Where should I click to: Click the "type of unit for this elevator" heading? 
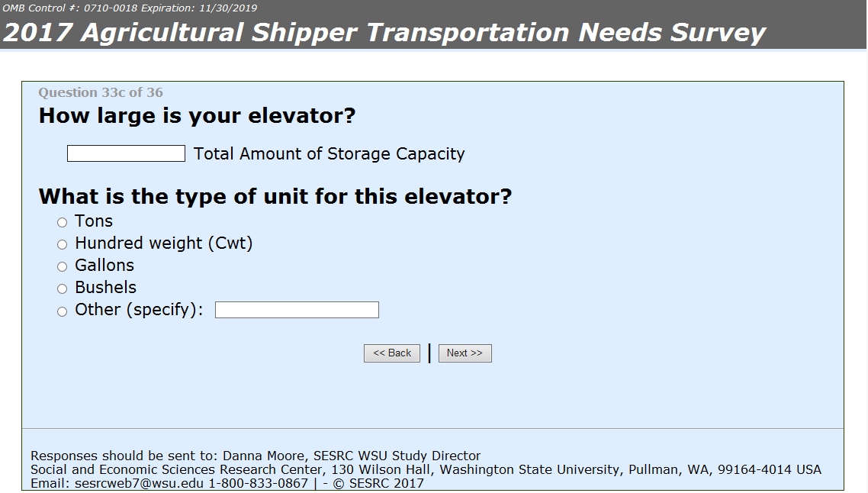[x=275, y=197]
